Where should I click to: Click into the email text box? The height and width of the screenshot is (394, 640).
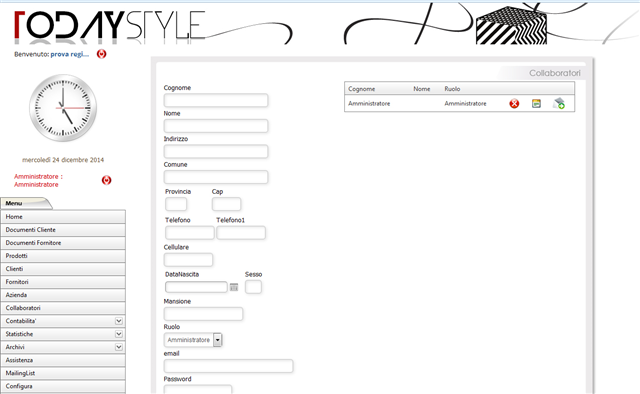tap(229, 366)
